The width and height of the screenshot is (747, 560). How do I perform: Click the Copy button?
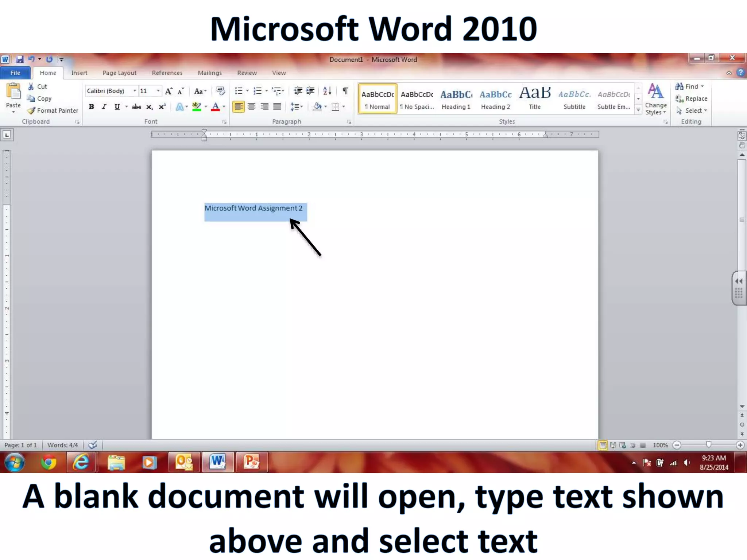click(39, 98)
